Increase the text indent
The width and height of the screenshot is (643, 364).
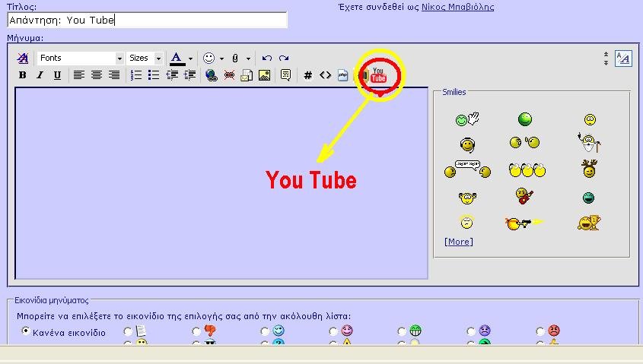coord(189,75)
